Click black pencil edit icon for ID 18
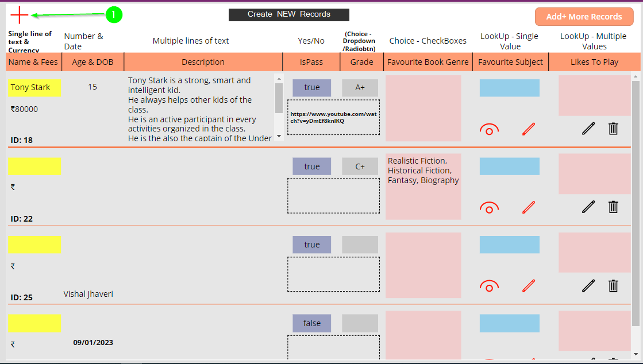Viewport: 643px width, 364px height. coord(588,128)
